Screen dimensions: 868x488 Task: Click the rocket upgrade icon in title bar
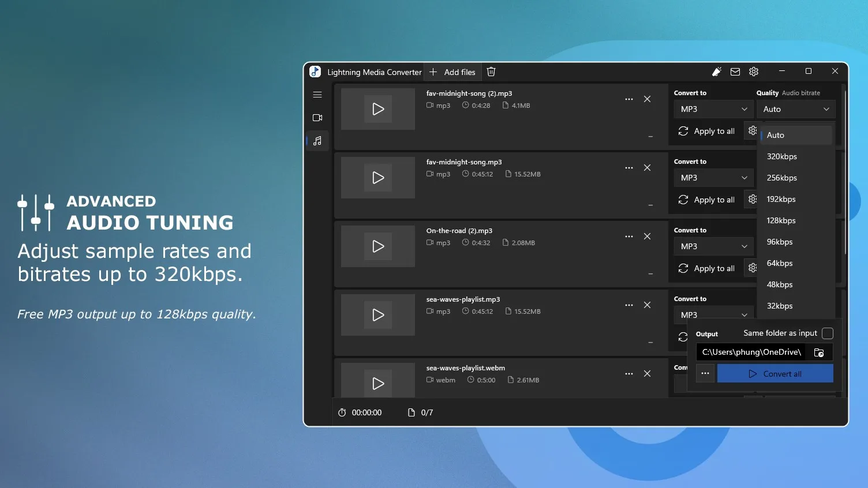[x=717, y=72]
